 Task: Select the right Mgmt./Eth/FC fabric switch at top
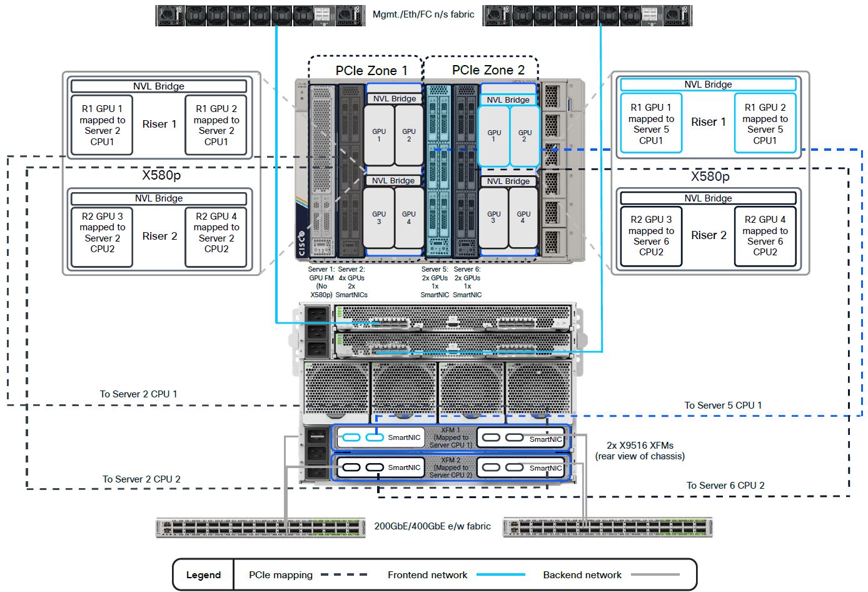coord(587,15)
